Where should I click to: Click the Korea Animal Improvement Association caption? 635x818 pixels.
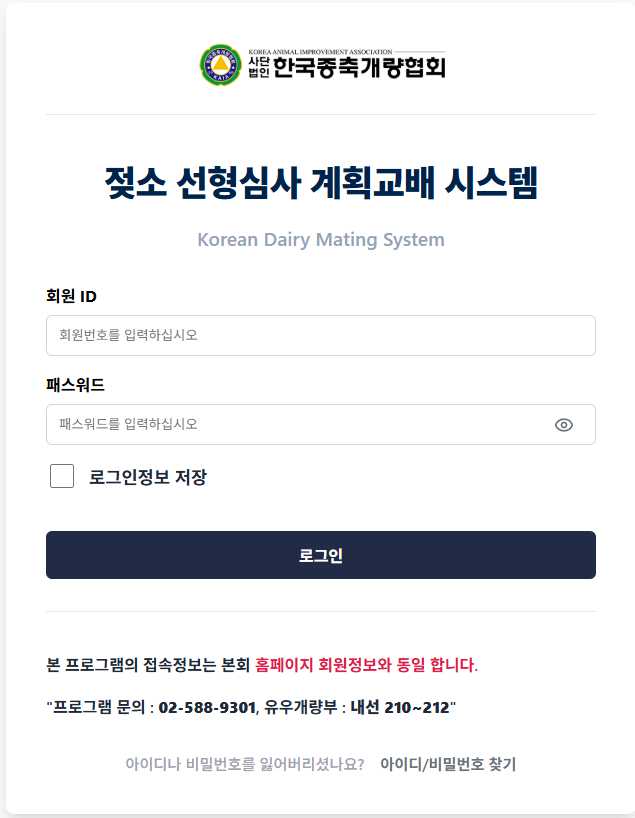click(318, 49)
